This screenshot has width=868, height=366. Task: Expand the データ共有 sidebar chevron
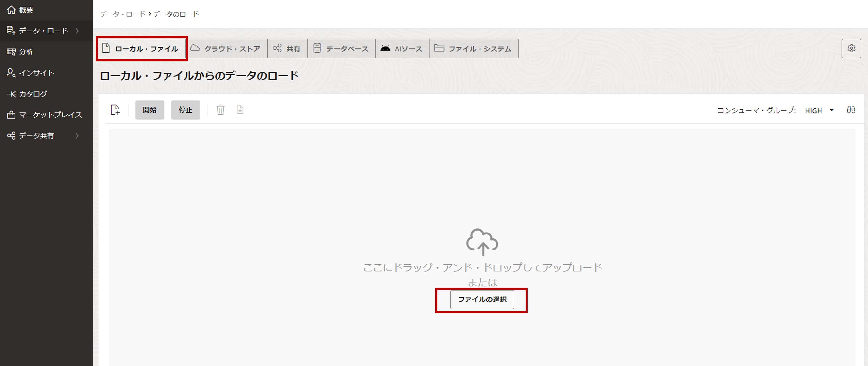(77, 136)
